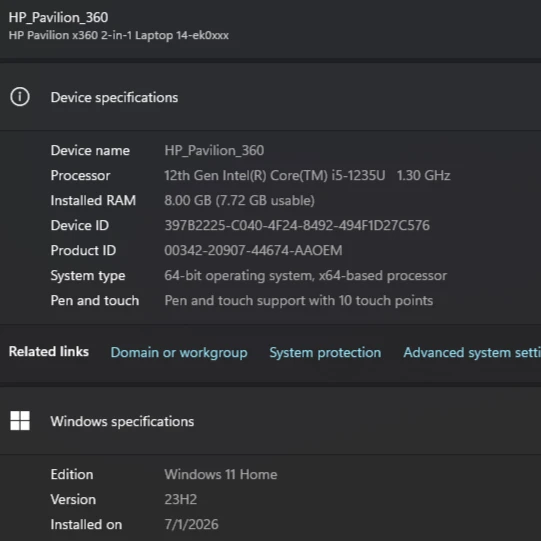
Task: Select the Windows 11 Home edition value
Action: (x=221, y=474)
